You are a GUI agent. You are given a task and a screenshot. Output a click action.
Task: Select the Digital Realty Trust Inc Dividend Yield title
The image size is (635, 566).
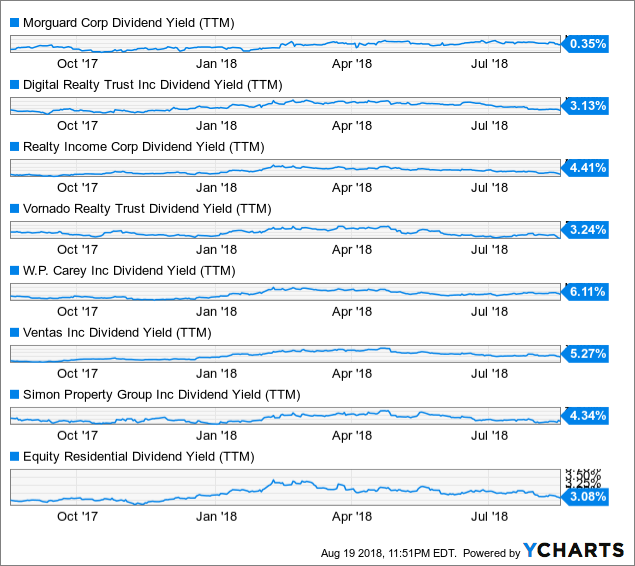pos(153,85)
